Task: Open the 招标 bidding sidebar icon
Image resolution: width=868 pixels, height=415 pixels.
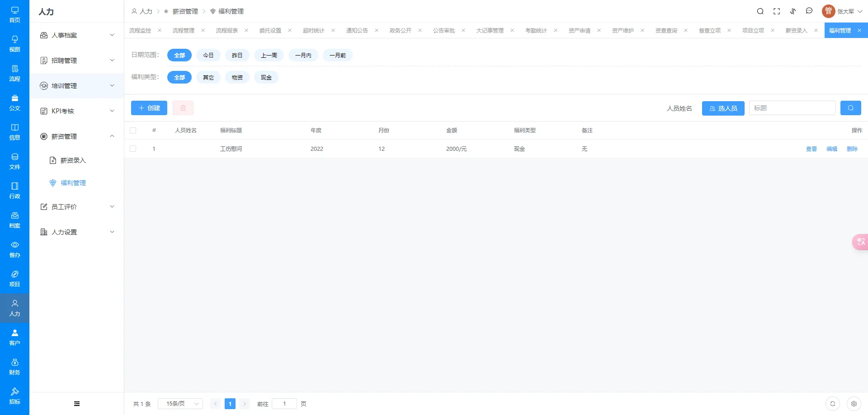Action: click(14, 396)
